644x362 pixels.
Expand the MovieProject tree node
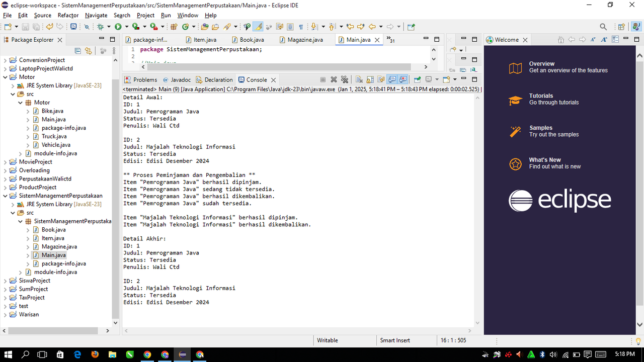[6, 162]
